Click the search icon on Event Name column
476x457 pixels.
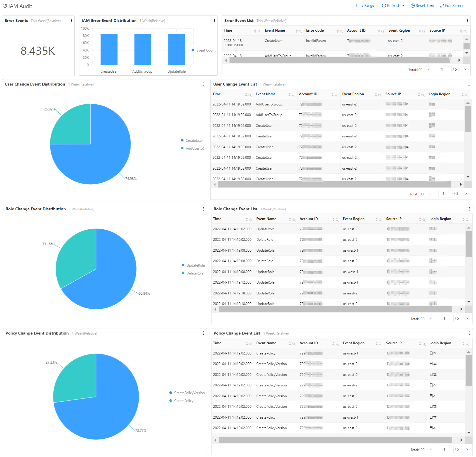pos(301,31)
